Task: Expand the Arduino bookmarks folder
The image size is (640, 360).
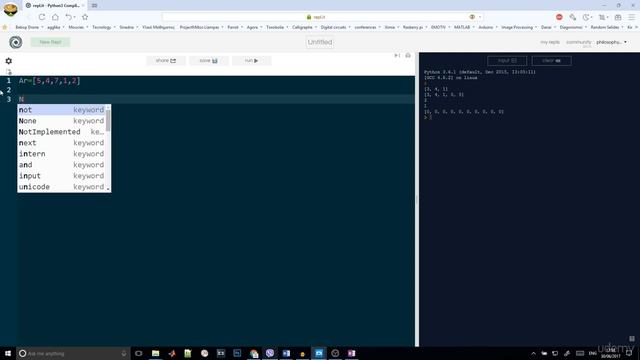Action: click(x=488, y=27)
